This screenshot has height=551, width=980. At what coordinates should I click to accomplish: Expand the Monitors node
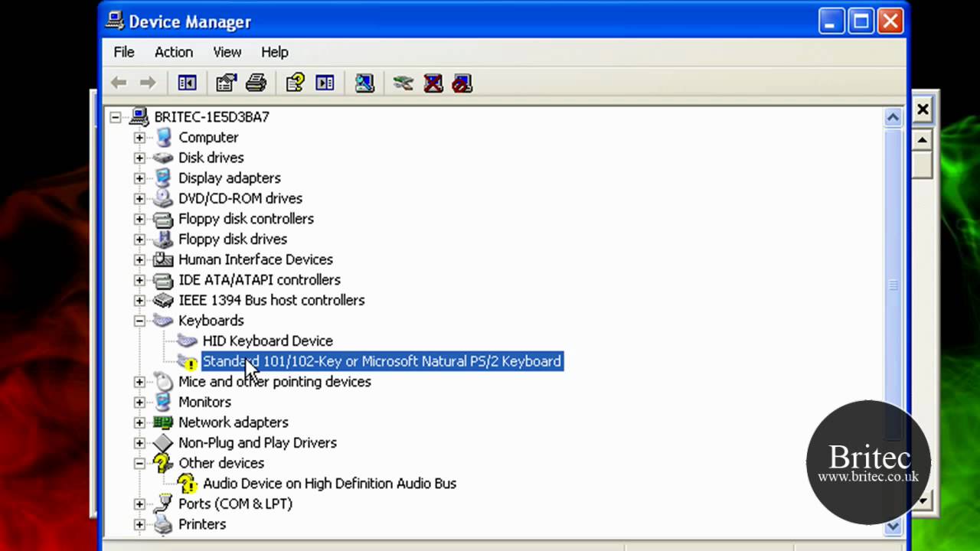(x=139, y=402)
